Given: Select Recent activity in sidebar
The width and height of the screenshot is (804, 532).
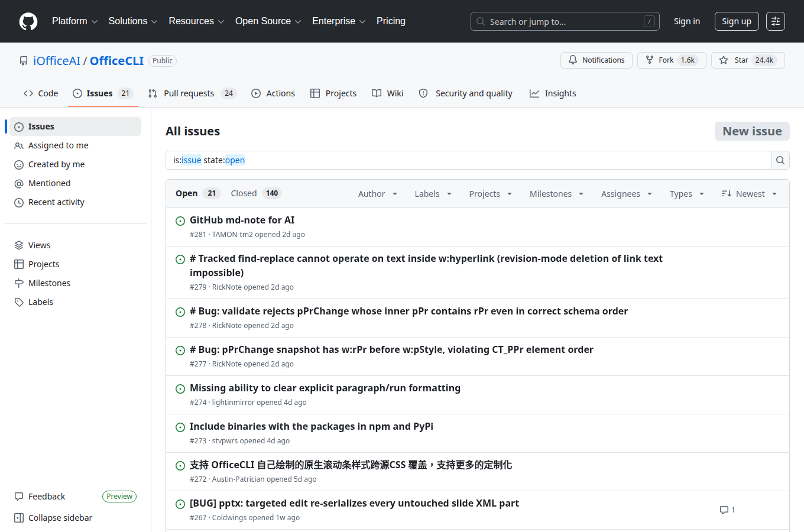Looking at the screenshot, I should coord(75,202).
